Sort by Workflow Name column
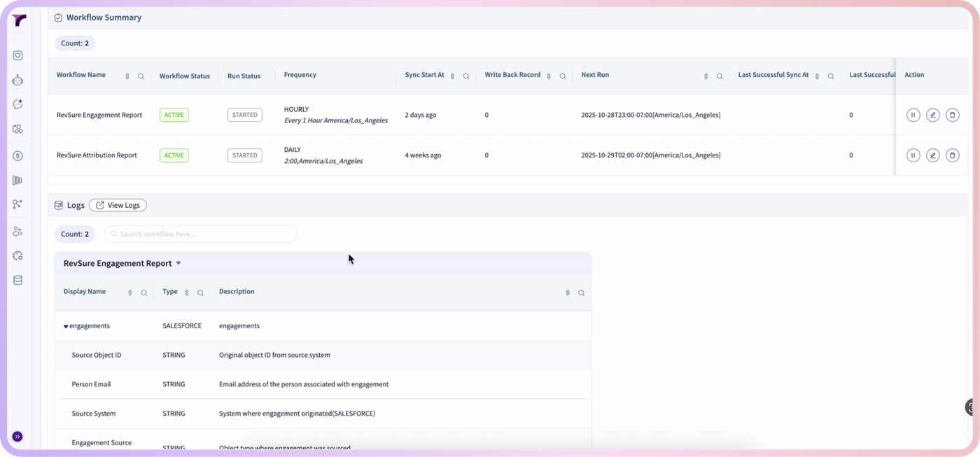The width and height of the screenshot is (980, 457). tap(127, 76)
